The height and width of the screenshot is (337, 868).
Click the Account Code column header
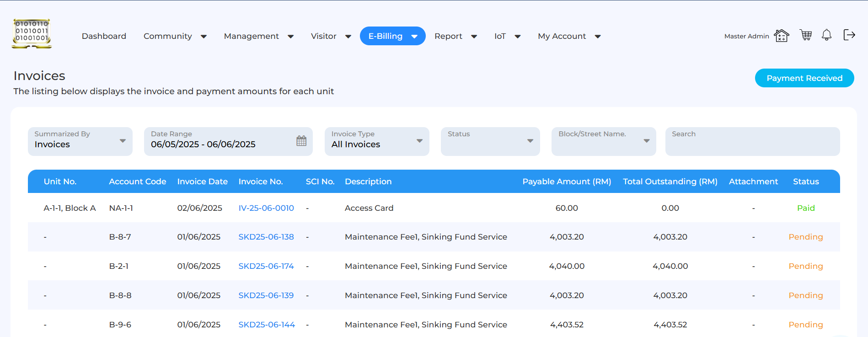coord(137,182)
